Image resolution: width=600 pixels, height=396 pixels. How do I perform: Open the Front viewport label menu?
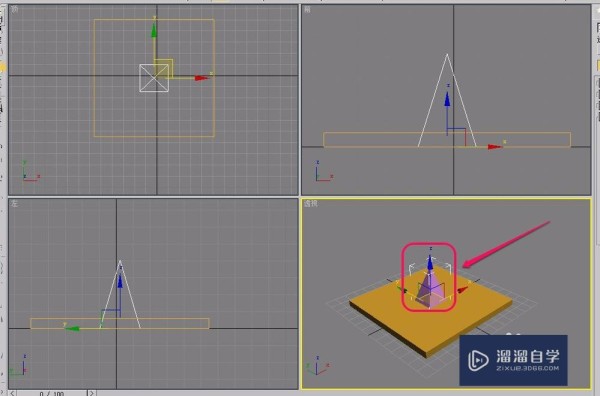(x=307, y=9)
